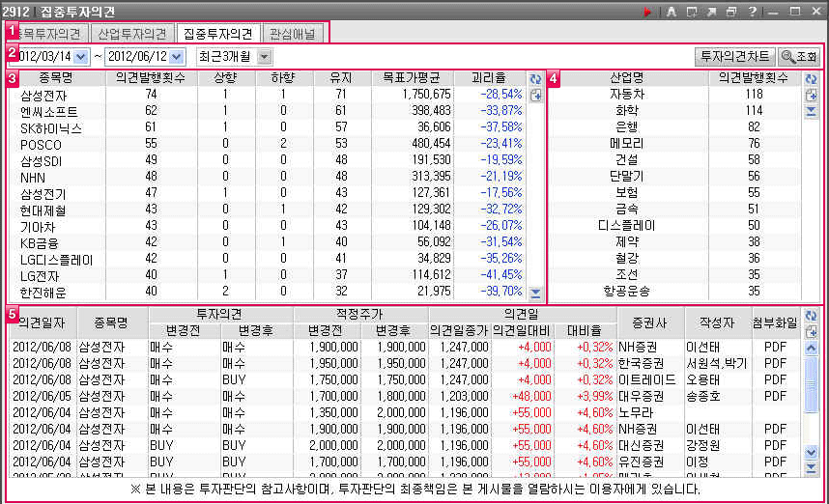Click the arrow pop-out icon in title bar
The width and height of the screenshot is (829, 504).
(712, 11)
